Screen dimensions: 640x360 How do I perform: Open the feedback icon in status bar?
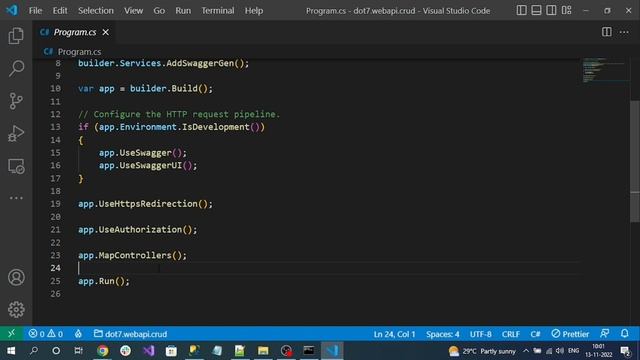tap(604, 334)
